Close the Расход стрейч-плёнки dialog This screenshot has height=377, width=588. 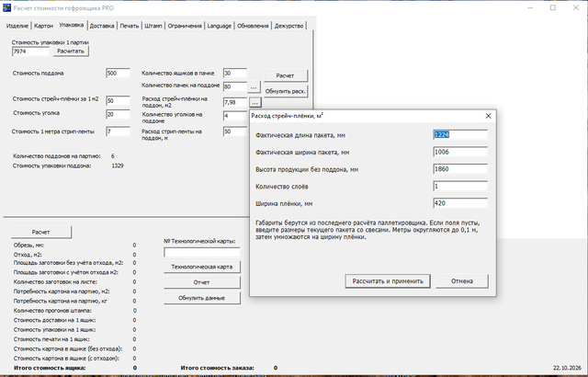(488, 116)
